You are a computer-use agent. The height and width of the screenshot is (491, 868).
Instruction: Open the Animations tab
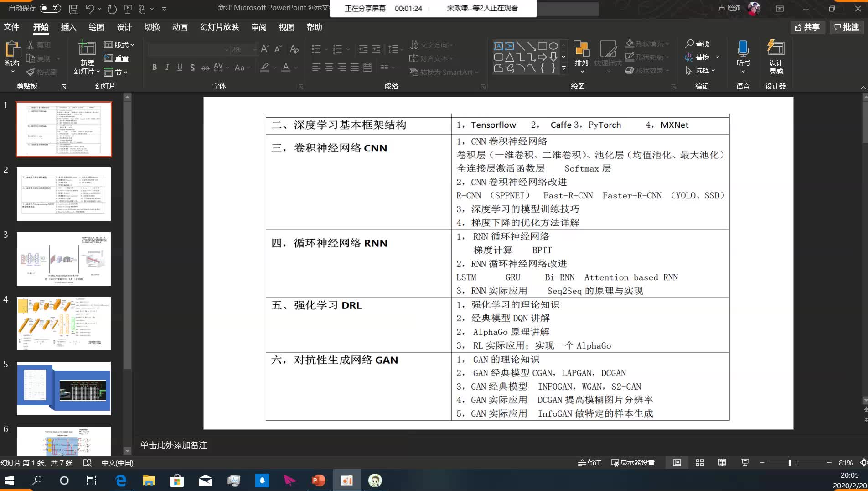point(180,27)
